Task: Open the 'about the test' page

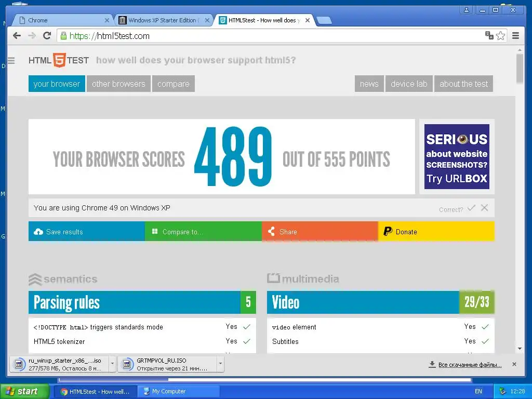Action: pos(463,84)
